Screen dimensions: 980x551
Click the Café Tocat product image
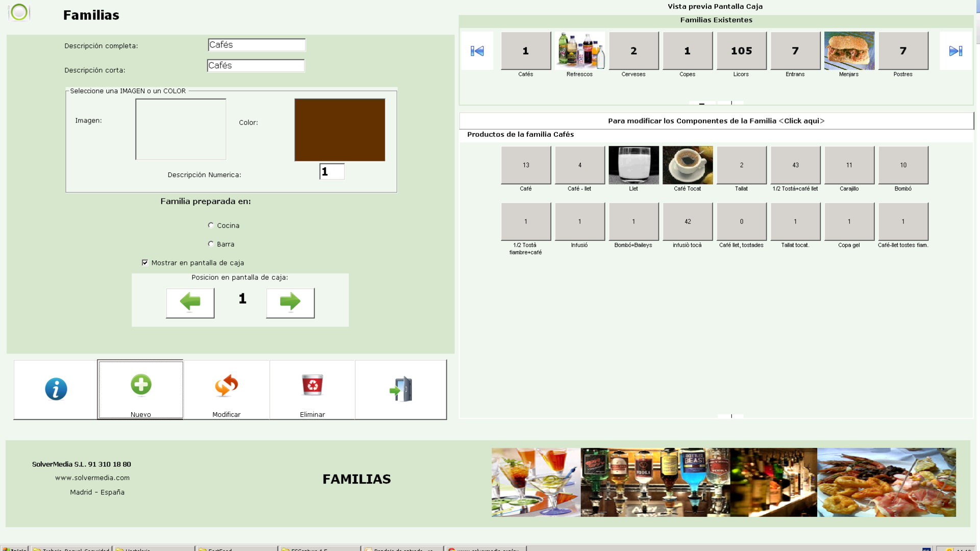(687, 165)
